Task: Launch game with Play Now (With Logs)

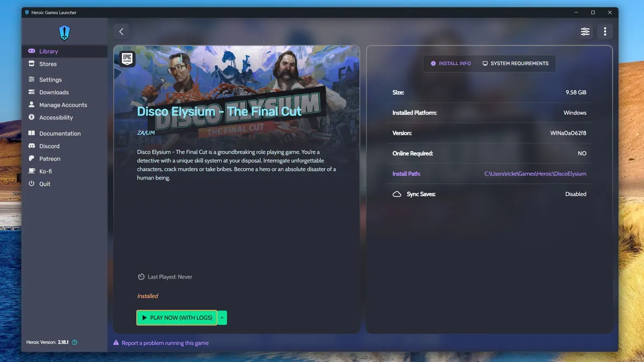Action: click(177, 317)
